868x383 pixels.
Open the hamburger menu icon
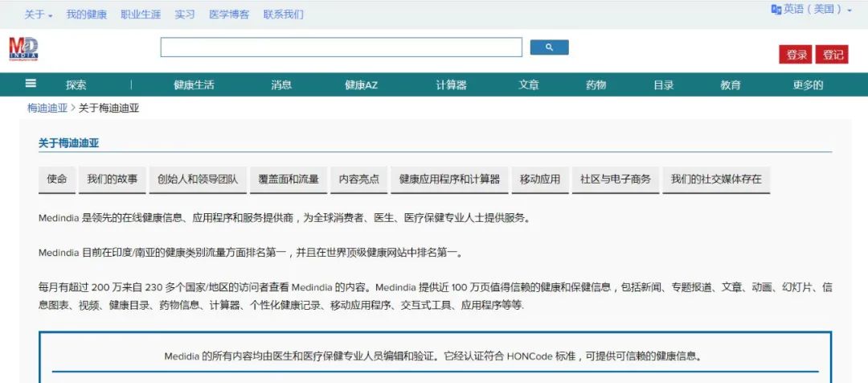point(31,84)
